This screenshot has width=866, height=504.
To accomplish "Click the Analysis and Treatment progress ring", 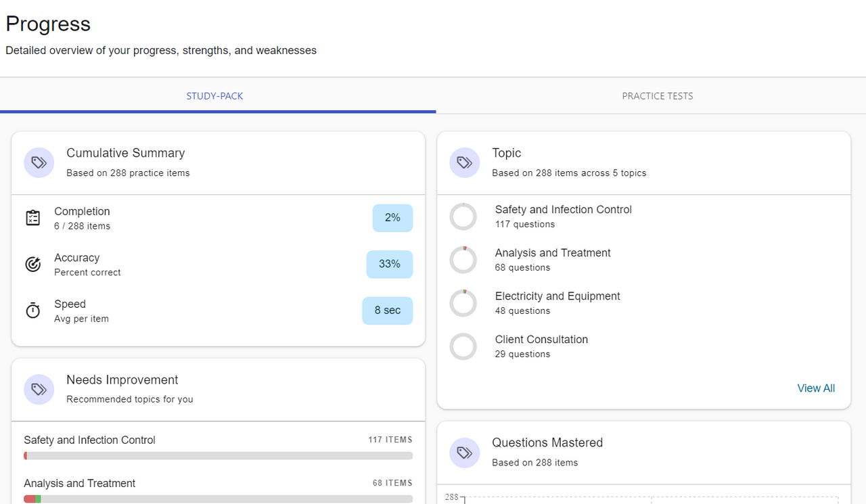I will click(x=463, y=260).
